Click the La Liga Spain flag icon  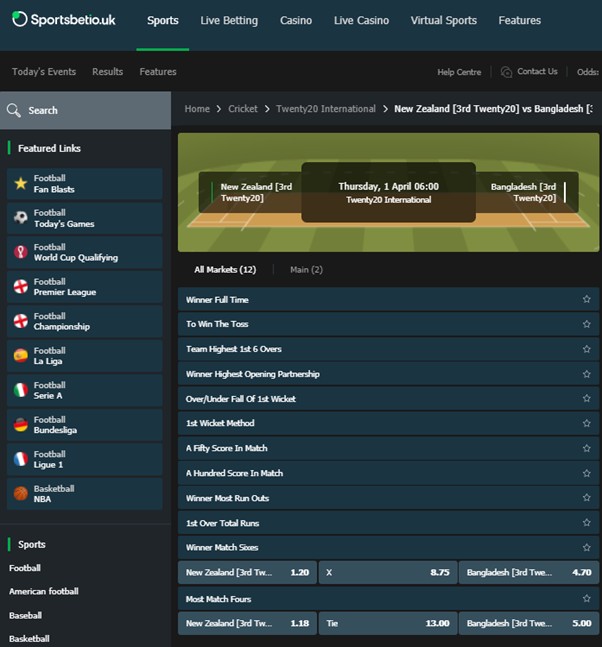pos(21,355)
